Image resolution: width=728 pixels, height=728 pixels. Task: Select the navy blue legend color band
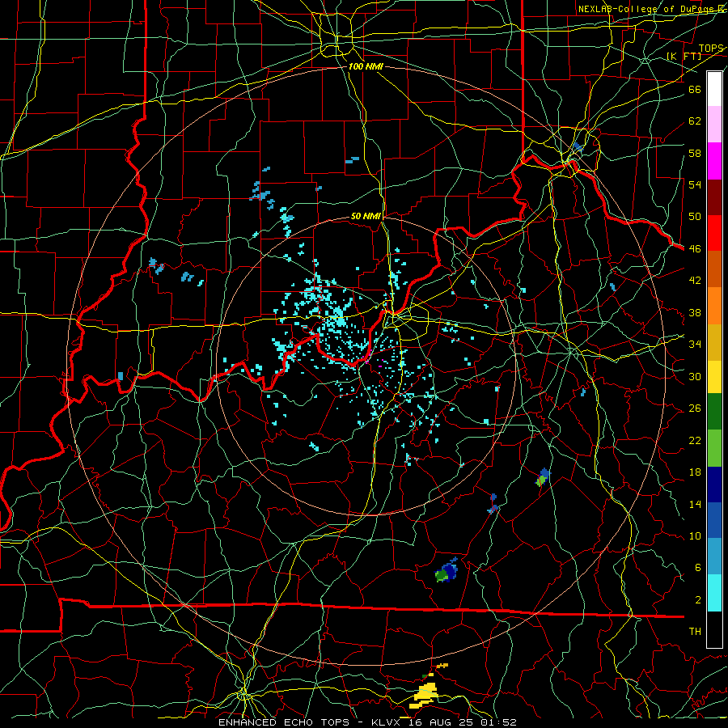point(714,485)
